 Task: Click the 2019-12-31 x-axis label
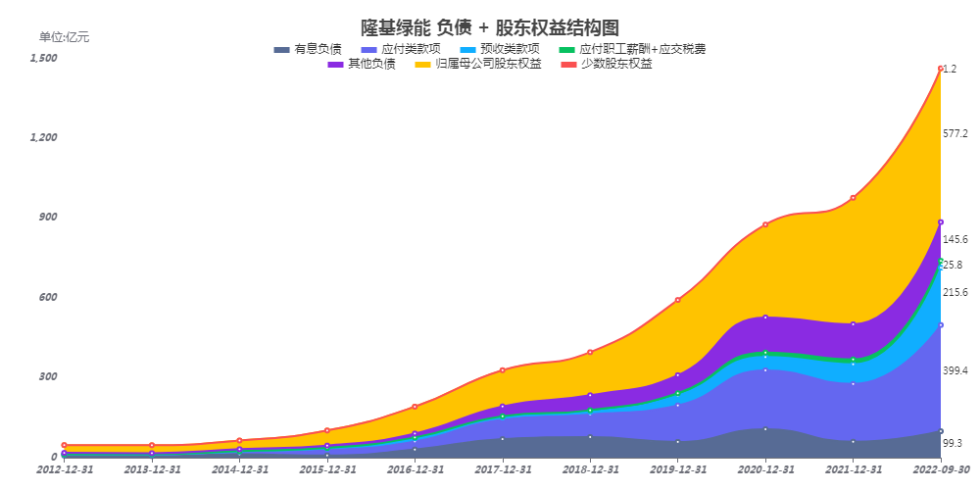coord(677,469)
